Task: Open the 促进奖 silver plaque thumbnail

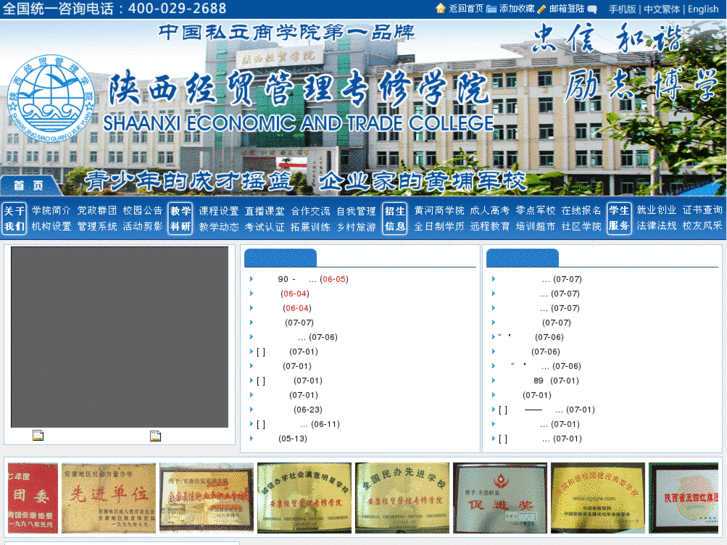Action: coord(500,498)
